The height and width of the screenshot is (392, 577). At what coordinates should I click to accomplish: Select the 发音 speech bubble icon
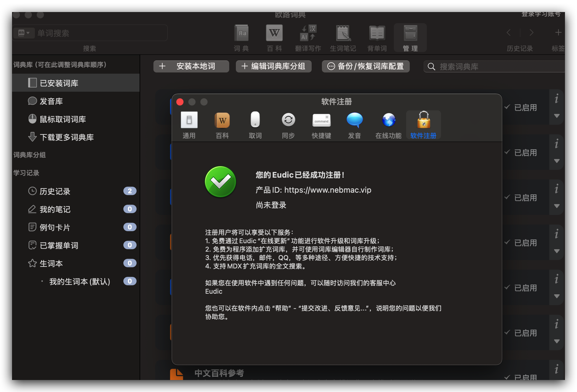(x=354, y=120)
